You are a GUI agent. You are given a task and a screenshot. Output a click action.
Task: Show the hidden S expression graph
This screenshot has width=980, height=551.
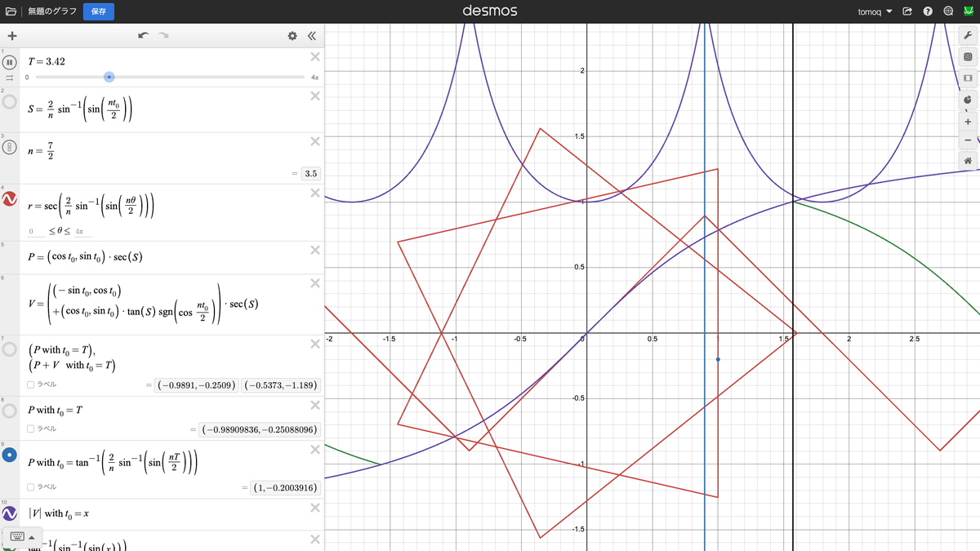pos(10,103)
